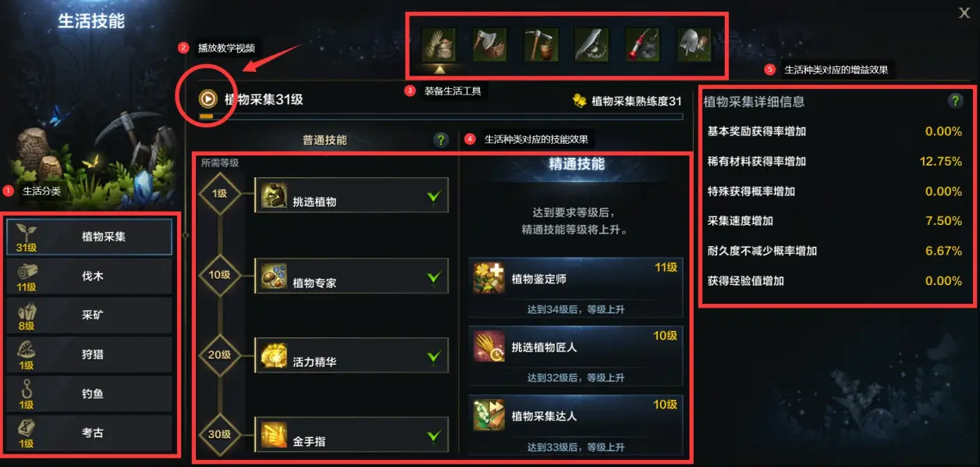
Task: Select the 挑选植物 level 1 skill
Action: [352, 194]
